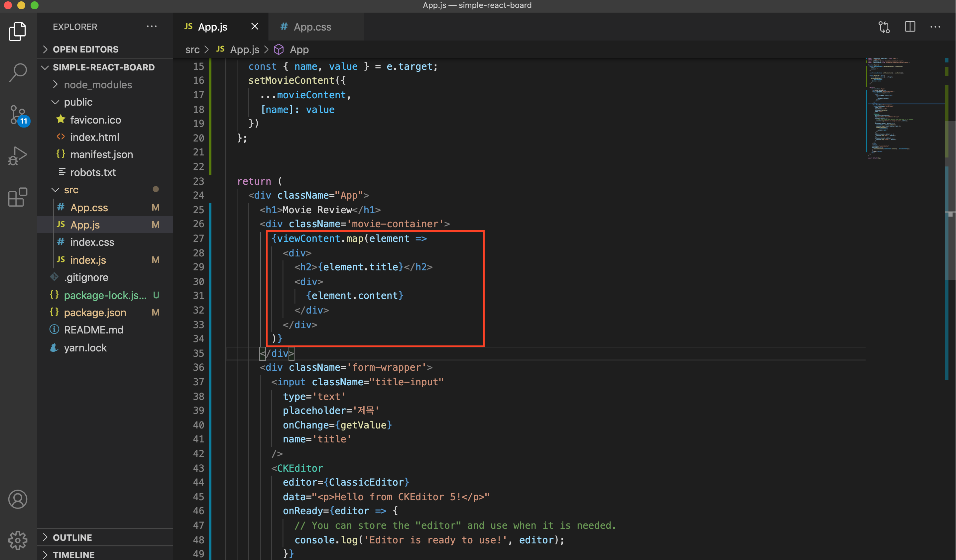Open the Extensions view

pyautogui.click(x=18, y=197)
